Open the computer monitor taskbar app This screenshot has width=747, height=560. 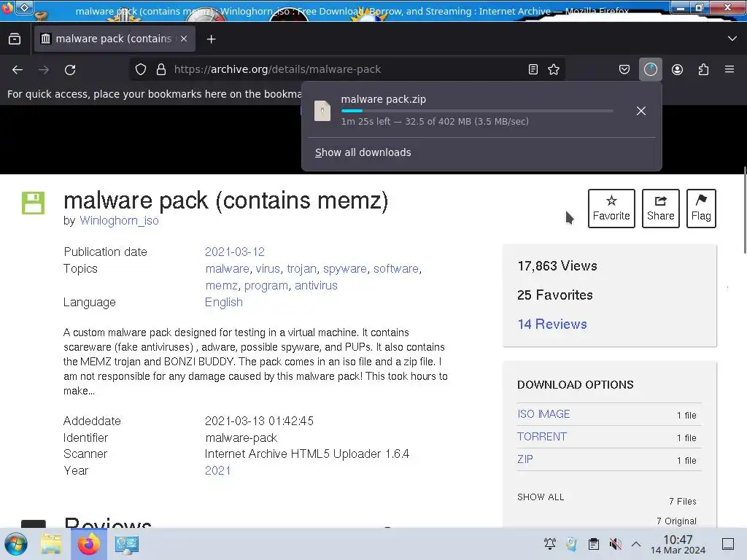click(127, 544)
